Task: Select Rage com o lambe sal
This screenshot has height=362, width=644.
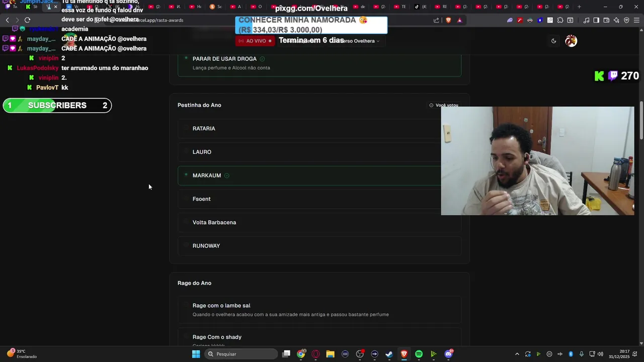Action: coord(319,310)
